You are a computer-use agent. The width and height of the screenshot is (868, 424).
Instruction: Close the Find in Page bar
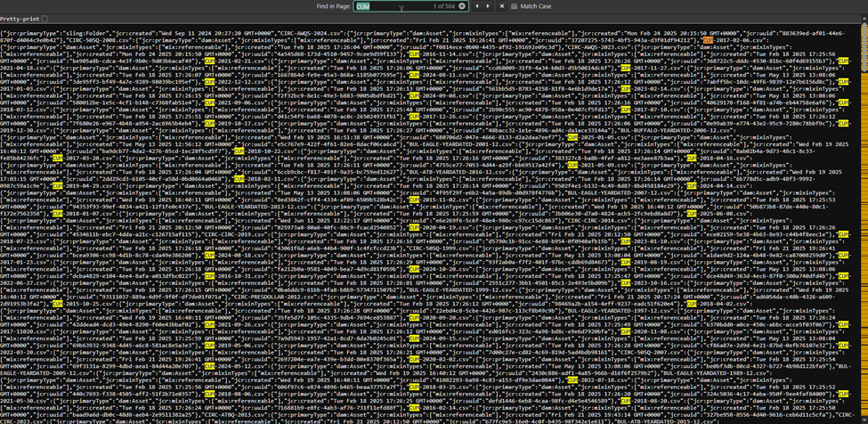pos(502,6)
